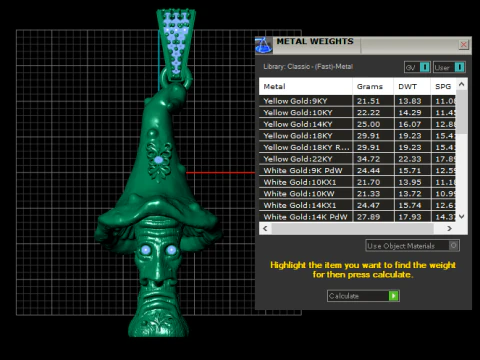Click the 13.83 DWT value
The height and width of the screenshot is (360, 480).
pos(410,101)
